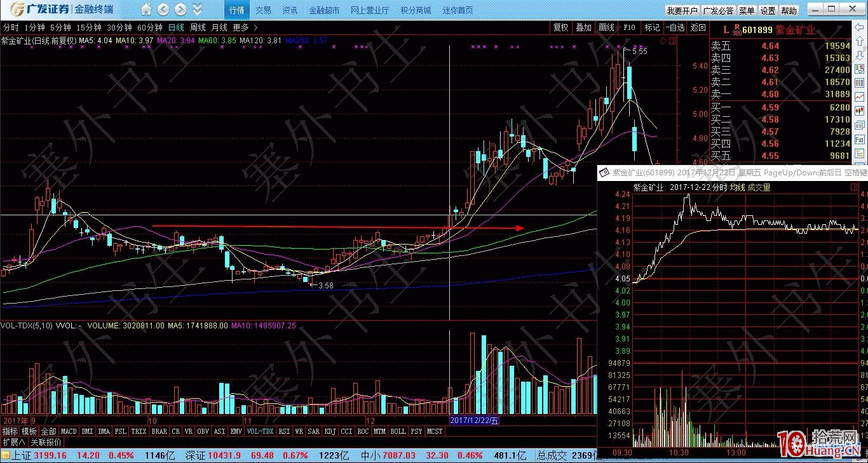
Task: Open the 菜单 menu
Action: coord(747,11)
